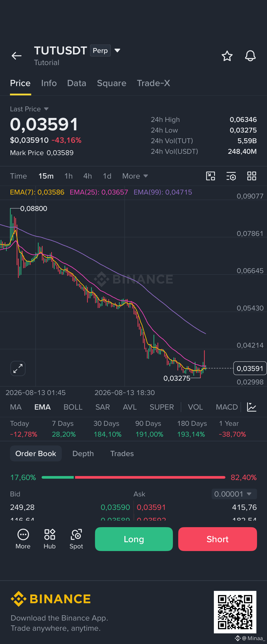This screenshot has width=267, height=644.
Task: Change order book precision 0.00001 dropdown
Action: [x=234, y=494]
